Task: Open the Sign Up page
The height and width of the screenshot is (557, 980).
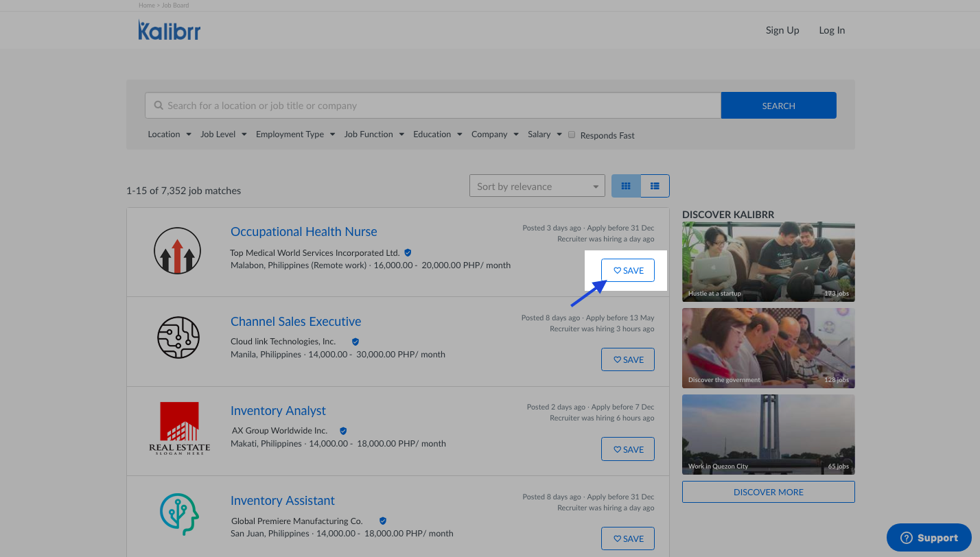Action: [782, 30]
